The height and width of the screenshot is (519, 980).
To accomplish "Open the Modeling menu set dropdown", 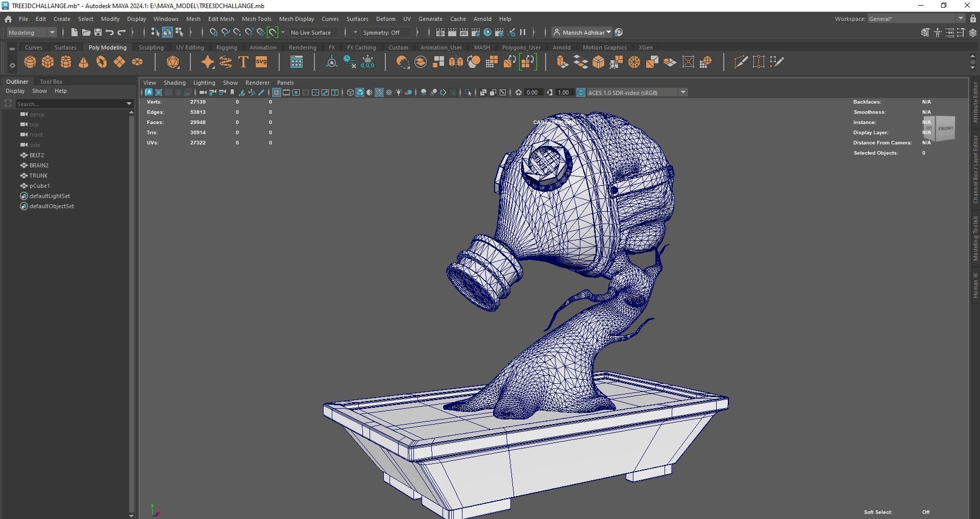I will [x=32, y=33].
